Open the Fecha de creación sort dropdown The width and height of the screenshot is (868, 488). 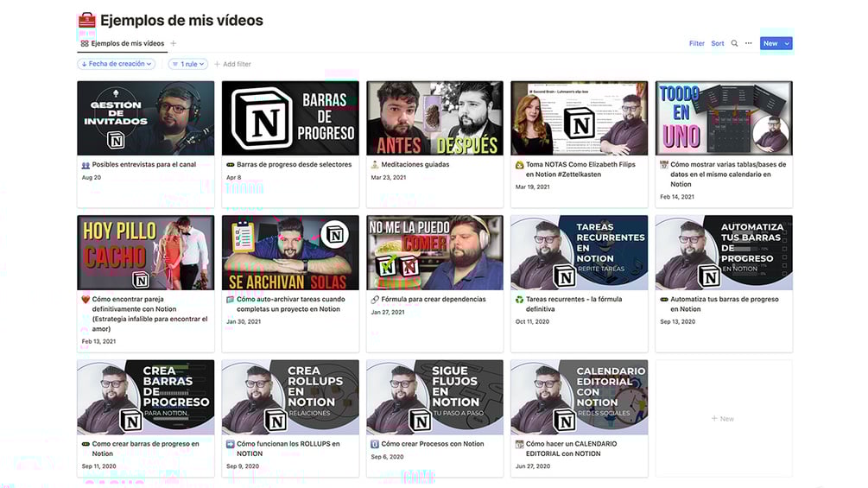click(117, 64)
